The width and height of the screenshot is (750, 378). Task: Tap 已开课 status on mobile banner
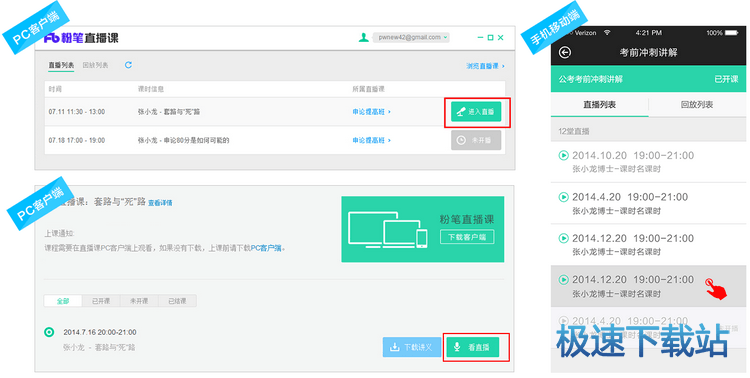(x=726, y=79)
